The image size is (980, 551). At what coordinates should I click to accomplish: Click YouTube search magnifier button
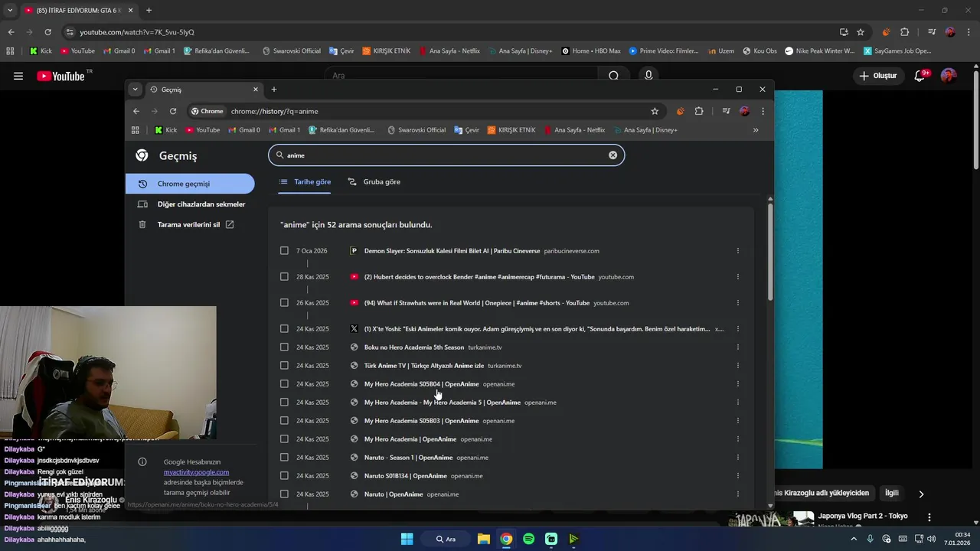613,76
